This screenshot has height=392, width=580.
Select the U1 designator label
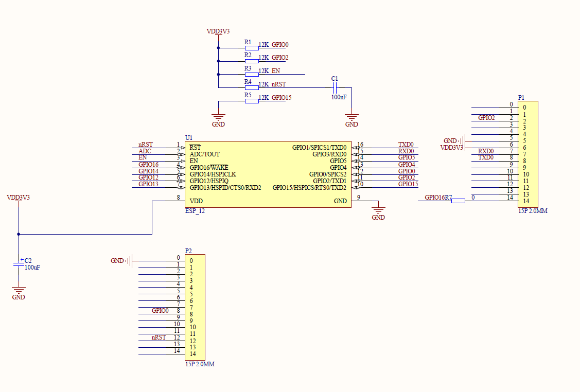click(x=188, y=137)
